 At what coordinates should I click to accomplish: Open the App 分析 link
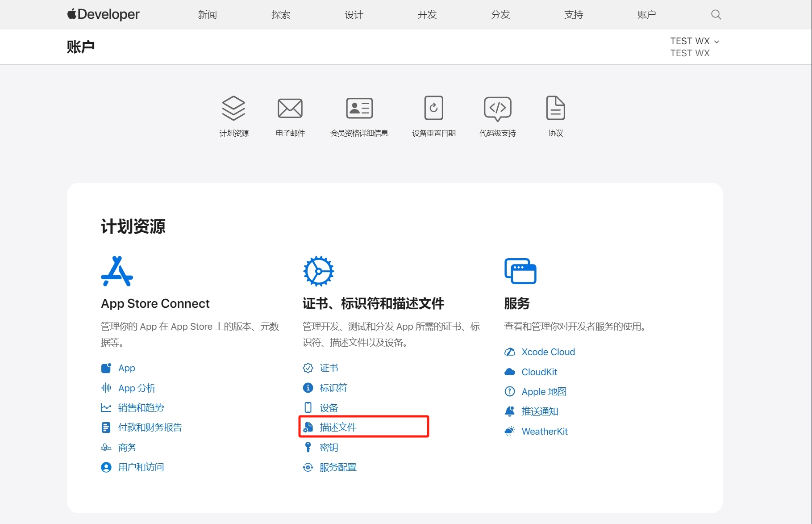coord(137,388)
